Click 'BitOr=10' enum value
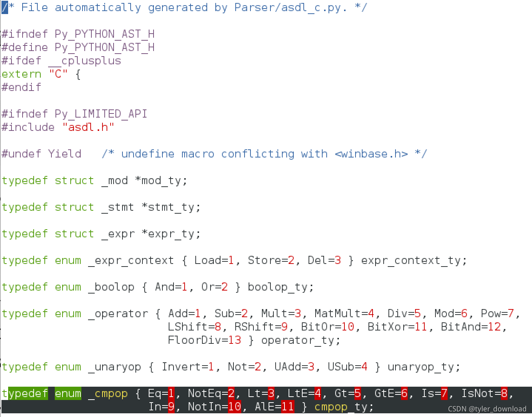This screenshot has height=417, width=532. 327,327
